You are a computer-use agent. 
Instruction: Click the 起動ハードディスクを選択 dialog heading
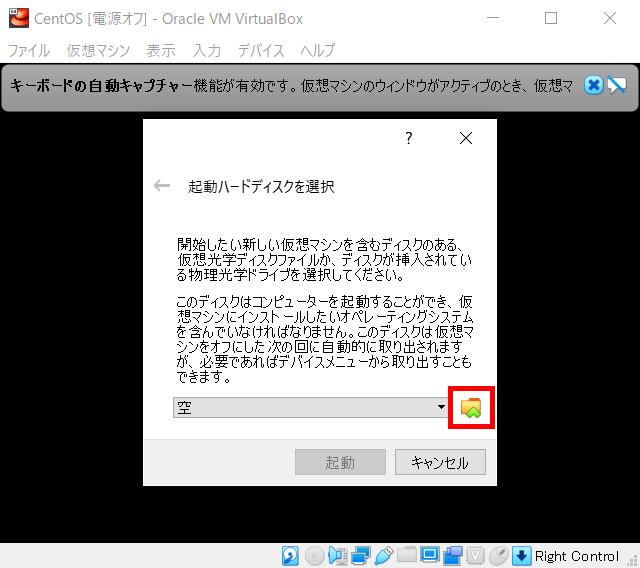coord(261,186)
